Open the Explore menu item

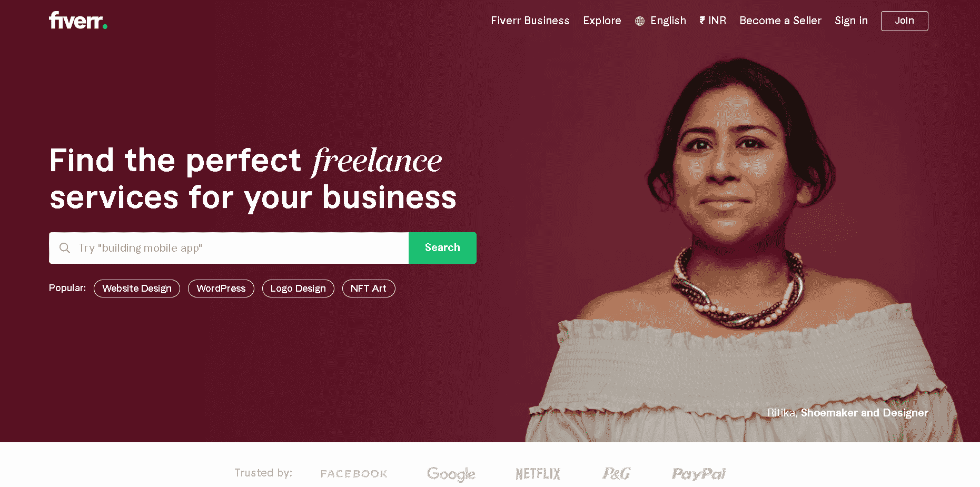tap(602, 21)
